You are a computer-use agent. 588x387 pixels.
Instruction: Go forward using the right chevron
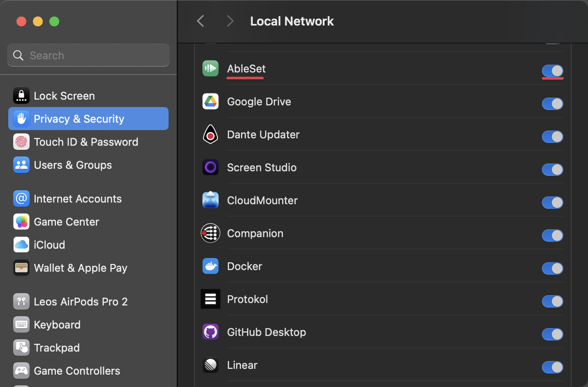(x=230, y=21)
